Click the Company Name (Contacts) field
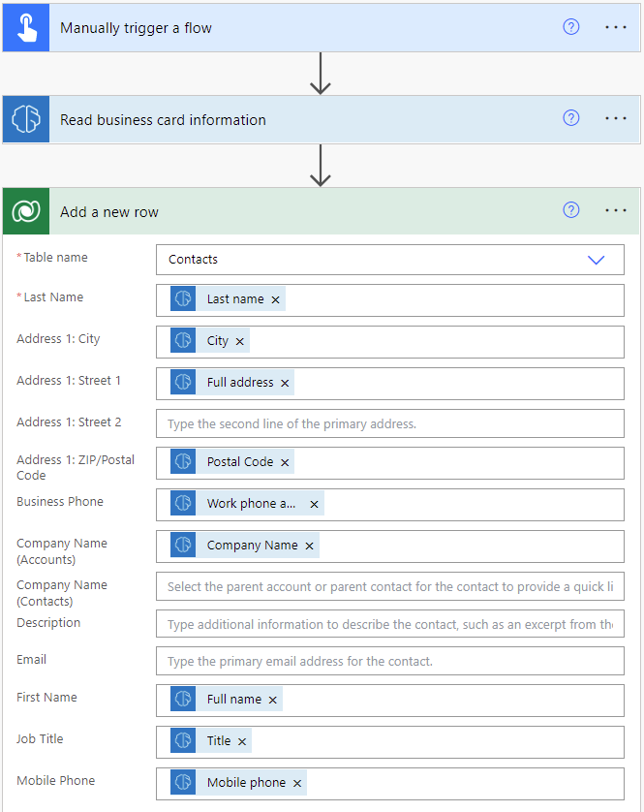The image size is (644, 812). point(390,586)
